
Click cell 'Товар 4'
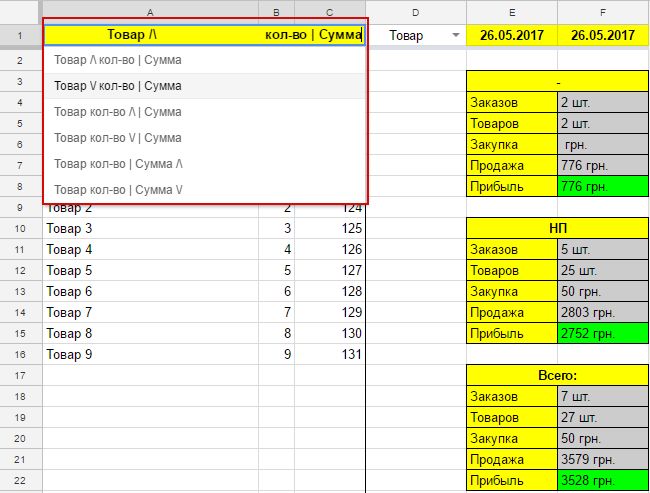click(150, 250)
